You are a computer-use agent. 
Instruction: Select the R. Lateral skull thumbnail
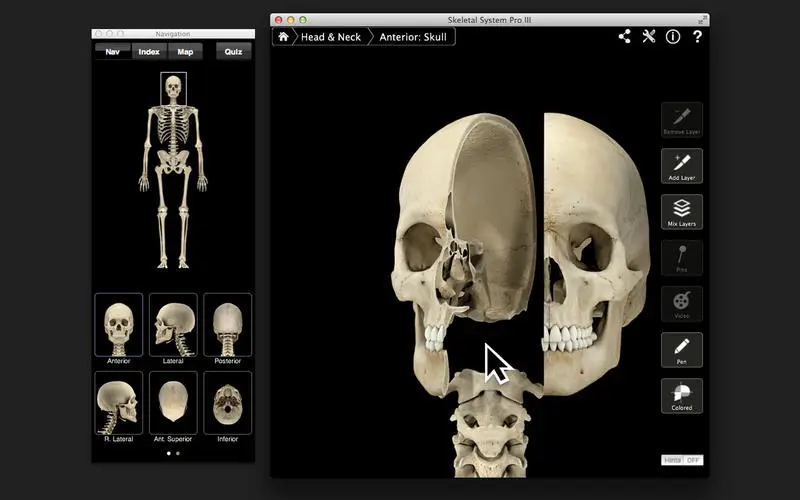[x=118, y=403]
